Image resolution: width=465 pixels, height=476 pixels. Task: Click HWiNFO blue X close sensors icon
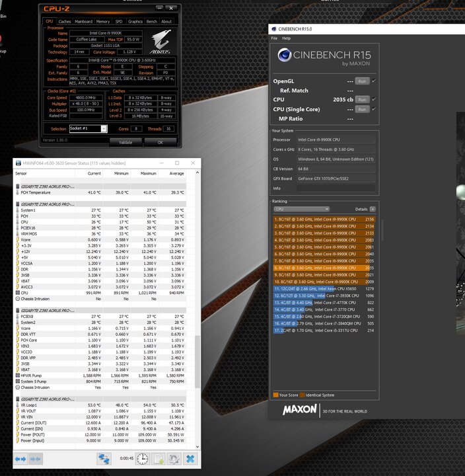(x=190, y=459)
